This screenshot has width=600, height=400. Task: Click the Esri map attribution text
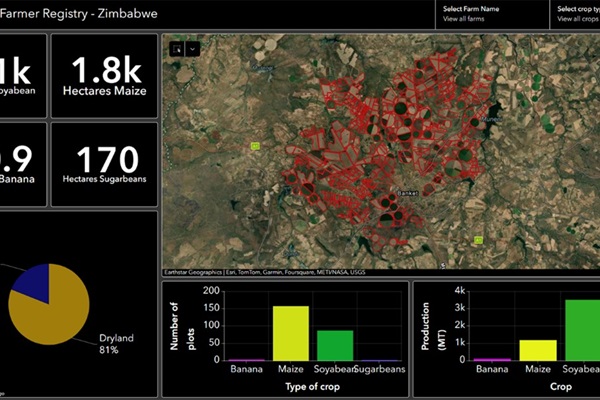(x=265, y=272)
